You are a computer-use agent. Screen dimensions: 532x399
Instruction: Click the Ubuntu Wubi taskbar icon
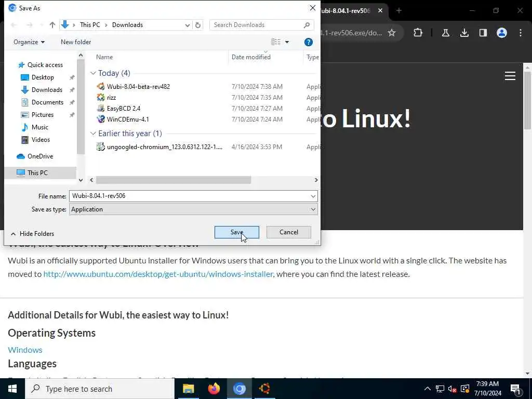pos(264,389)
